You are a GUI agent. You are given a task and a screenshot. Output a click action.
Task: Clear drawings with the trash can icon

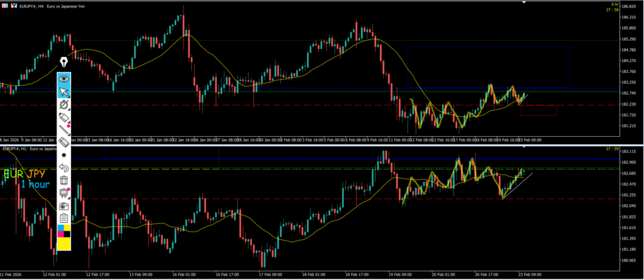click(64, 181)
